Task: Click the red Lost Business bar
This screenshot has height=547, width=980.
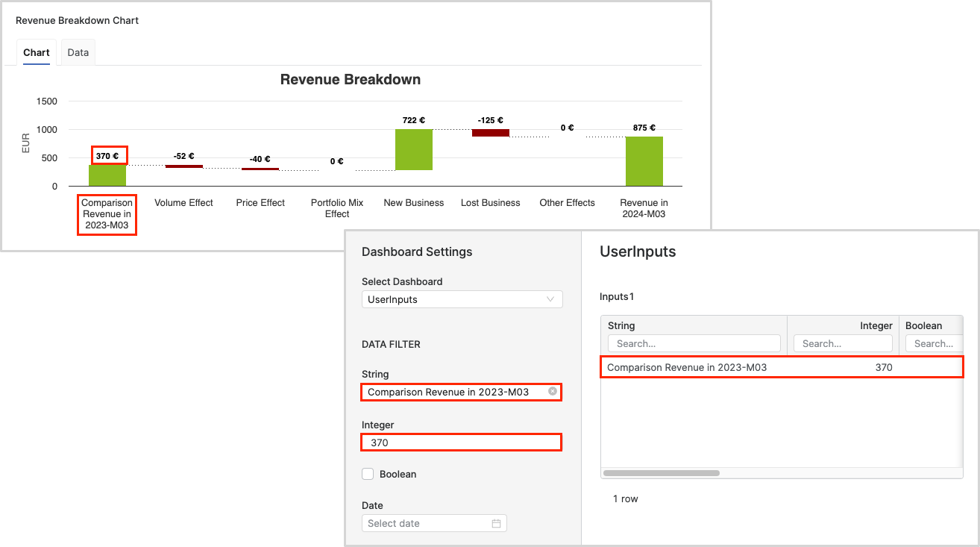Action: [491, 133]
